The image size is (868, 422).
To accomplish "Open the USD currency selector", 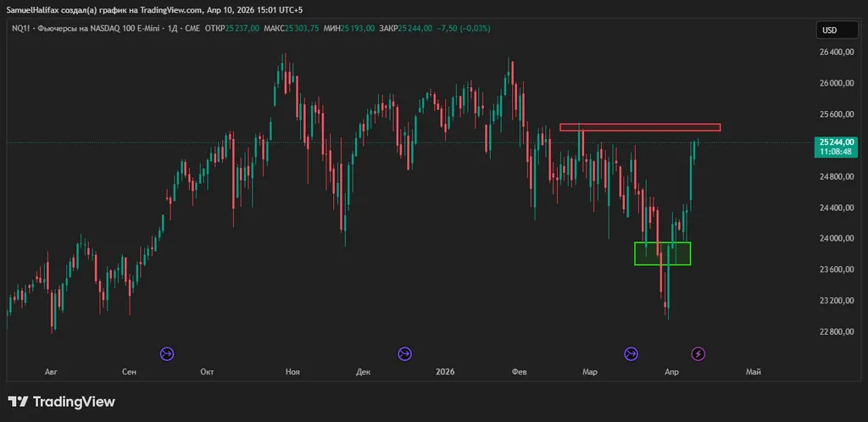I will (x=829, y=31).
